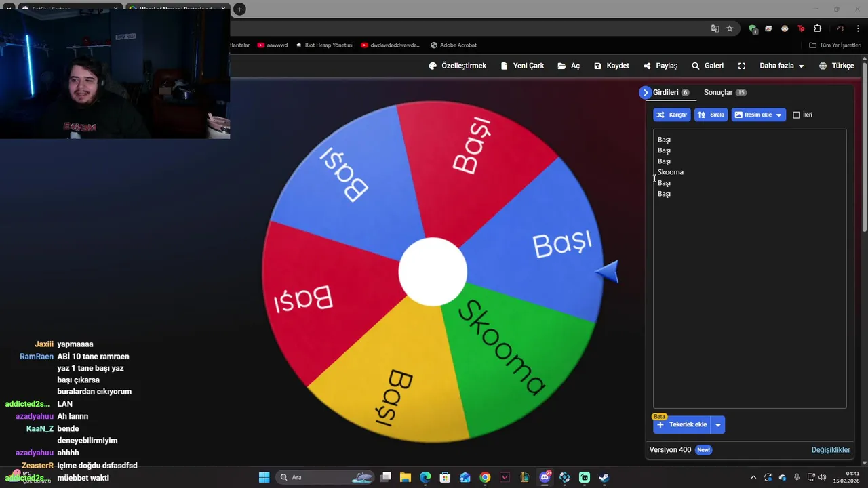Open the clock and date panel
868x488 pixels.
tap(847, 477)
